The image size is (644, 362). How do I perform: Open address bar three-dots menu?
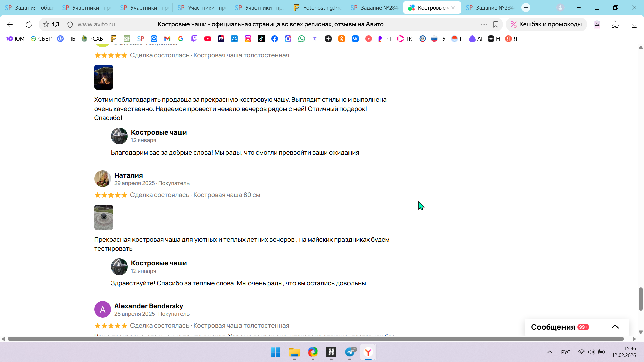(484, 24)
